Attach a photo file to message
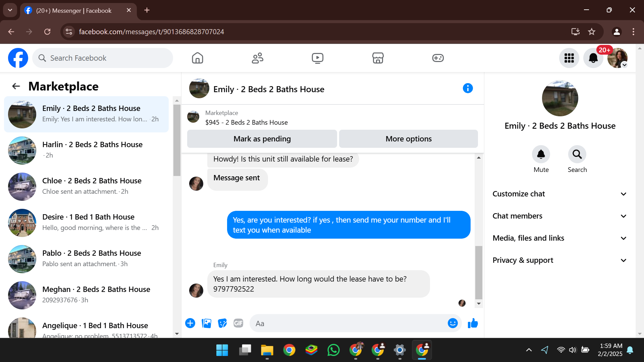 [x=206, y=323]
